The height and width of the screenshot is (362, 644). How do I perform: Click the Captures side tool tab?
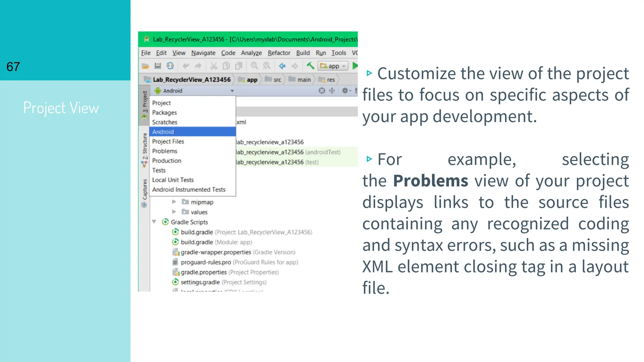point(144,193)
